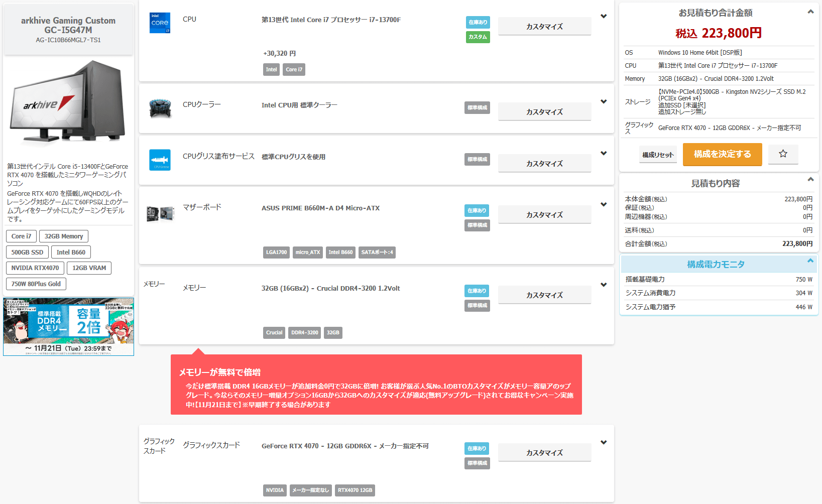Click the Windows 10 Home 64bit OS summary
This screenshot has width=822, height=504.
(700, 53)
